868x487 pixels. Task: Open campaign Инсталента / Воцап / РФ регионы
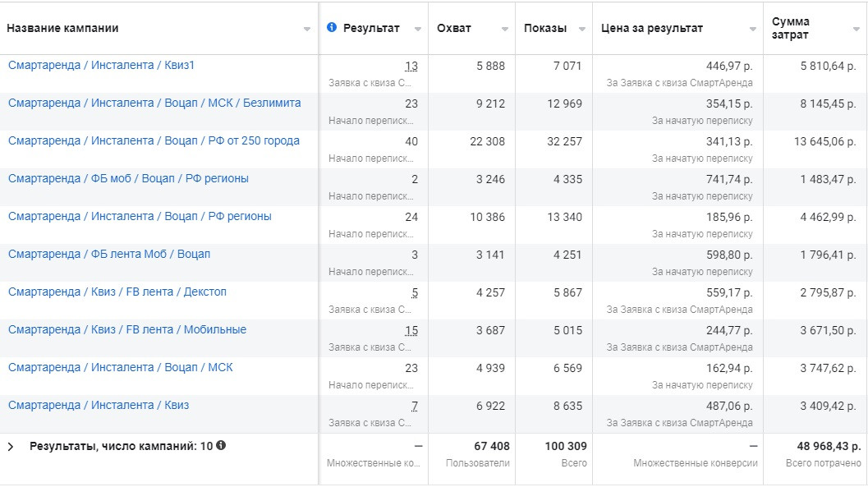(x=140, y=216)
